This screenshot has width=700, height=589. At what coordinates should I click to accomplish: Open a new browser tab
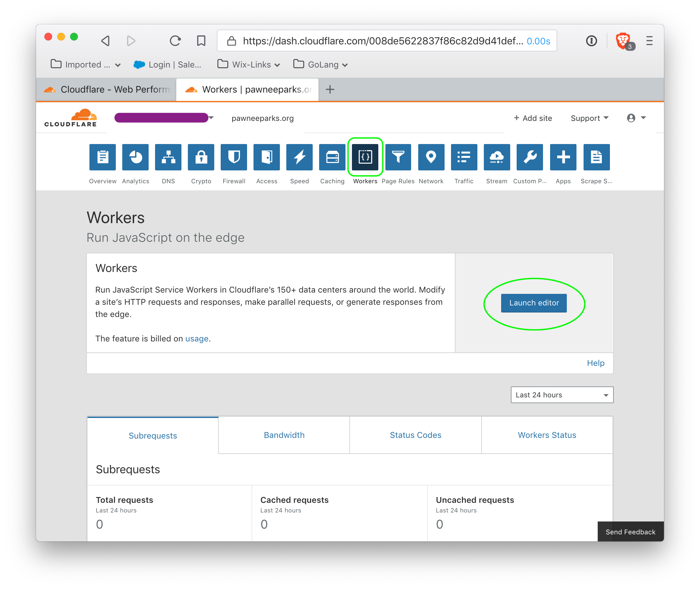click(330, 89)
